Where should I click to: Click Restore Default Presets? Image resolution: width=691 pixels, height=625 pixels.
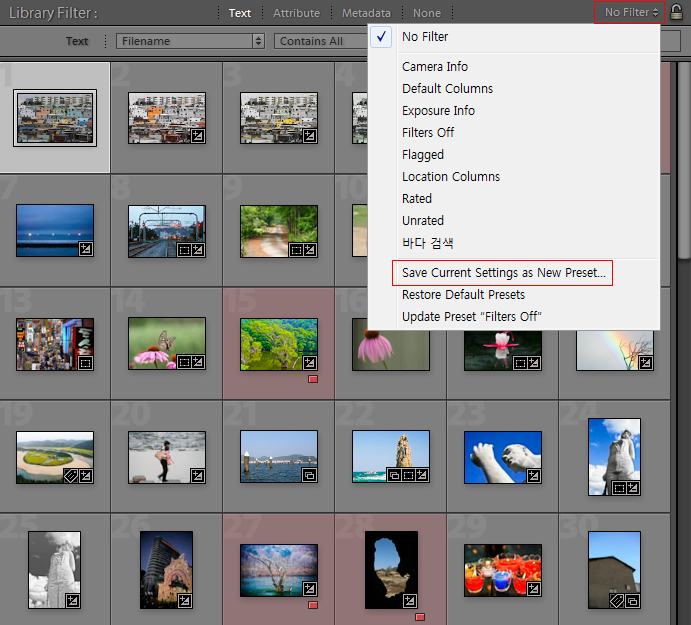pyautogui.click(x=463, y=294)
